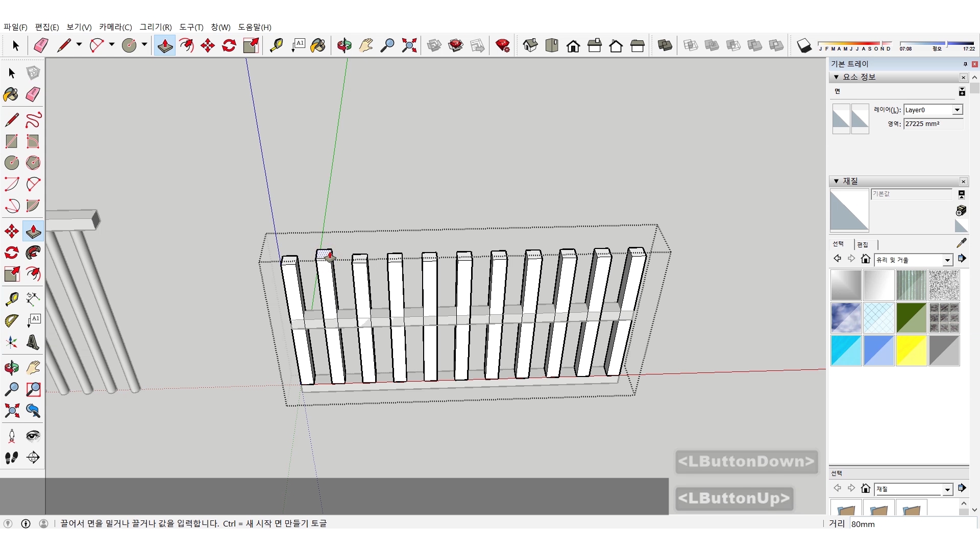The image size is (980, 551).
Task: Switch to Iso view house icon
Action: (x=530, y=45)
